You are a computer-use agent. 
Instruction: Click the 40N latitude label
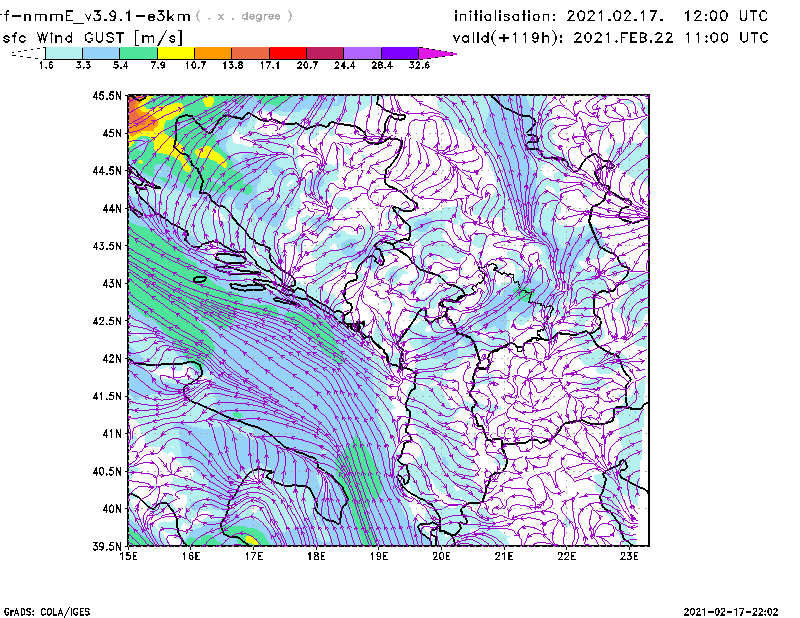pos(112,509)
